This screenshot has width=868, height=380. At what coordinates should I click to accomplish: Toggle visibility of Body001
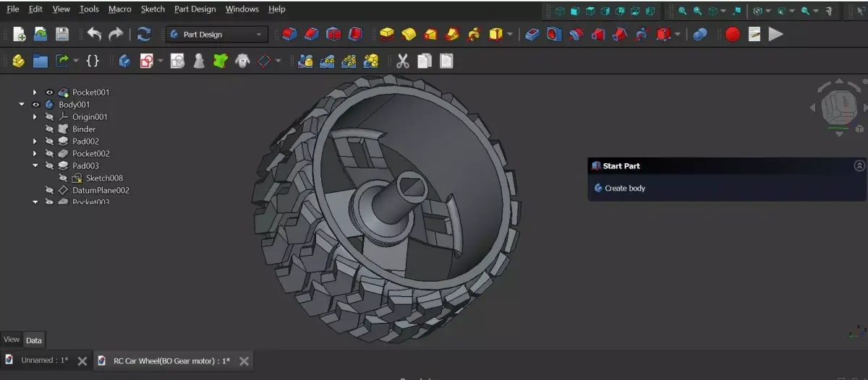[35, 105]
